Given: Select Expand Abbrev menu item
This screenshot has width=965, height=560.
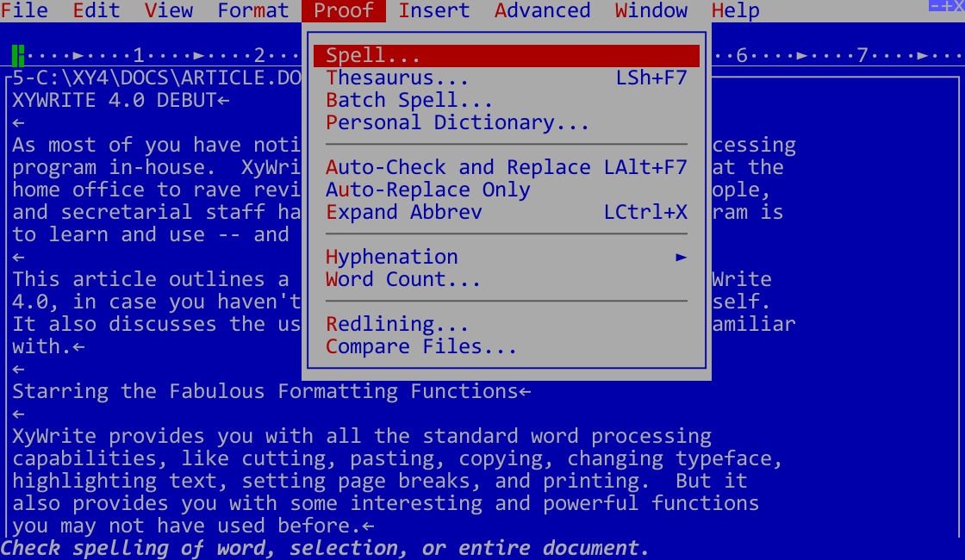Looking at the screenshot, I should pos(507,212).
